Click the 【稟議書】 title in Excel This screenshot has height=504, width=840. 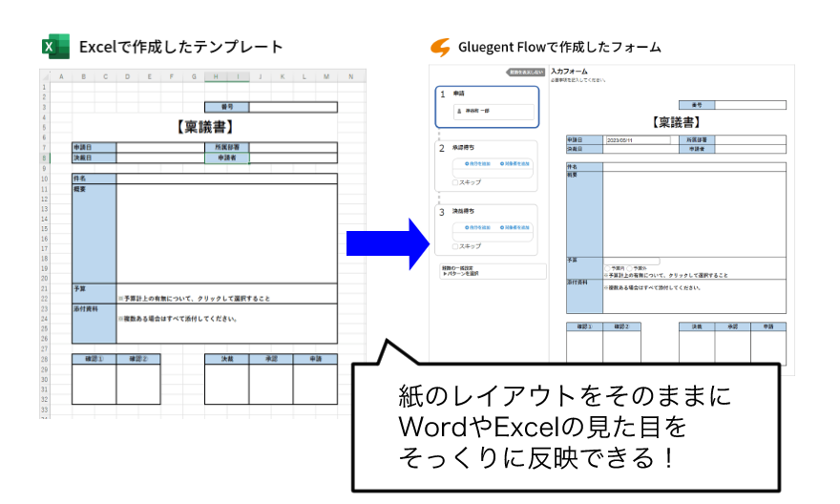click(204, 127)
